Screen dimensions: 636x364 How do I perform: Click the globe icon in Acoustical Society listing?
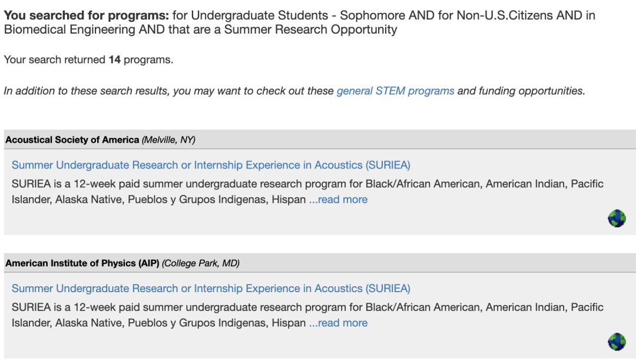tap(617, 219)
